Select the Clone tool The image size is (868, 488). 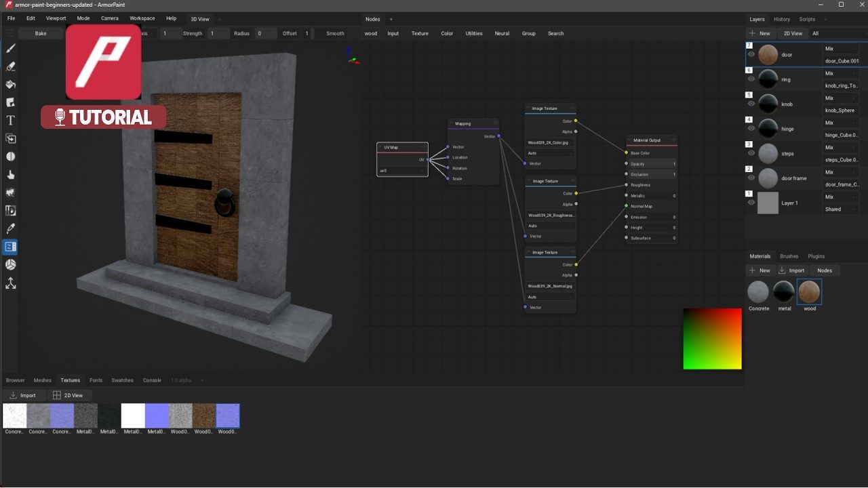coord(10,138)
